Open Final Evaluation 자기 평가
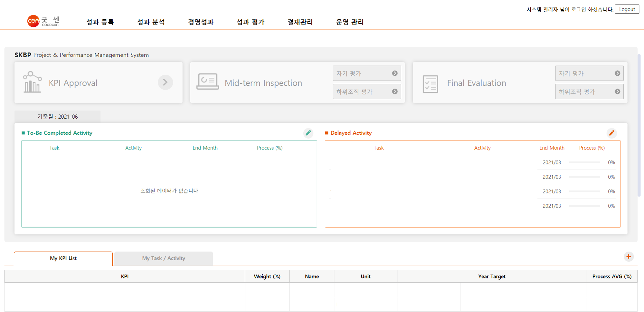This screenshot has width=644, height=312. [589, 73]
